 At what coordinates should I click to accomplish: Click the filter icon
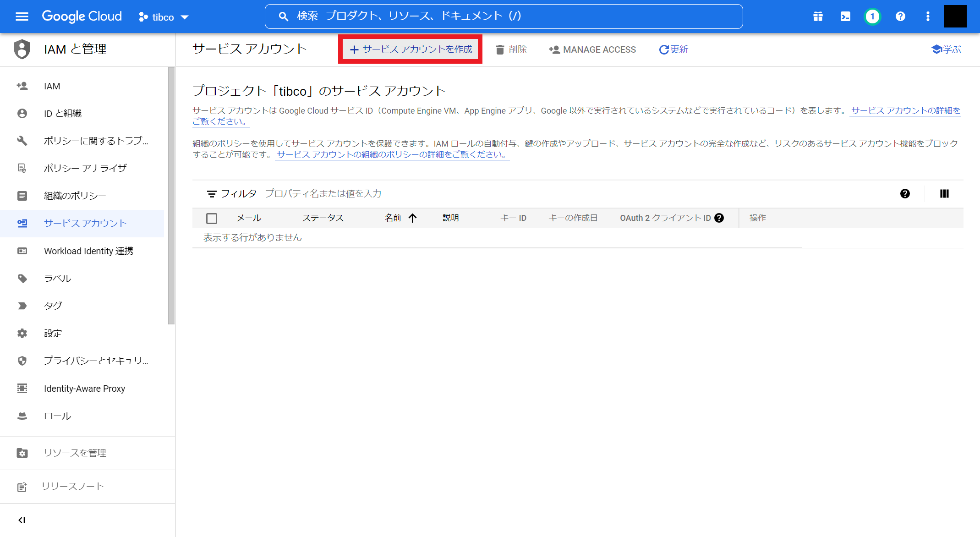[211, 194]
